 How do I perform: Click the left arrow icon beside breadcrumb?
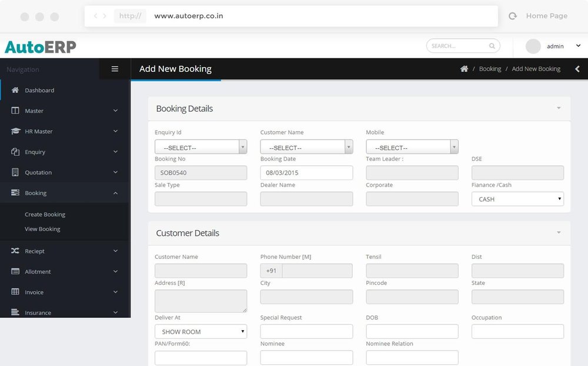(x=577, y=69)
